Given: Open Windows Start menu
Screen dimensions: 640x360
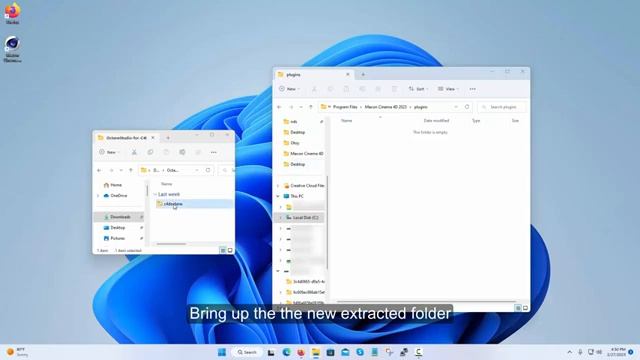Looking at the screenshot, I should [222, 352].
